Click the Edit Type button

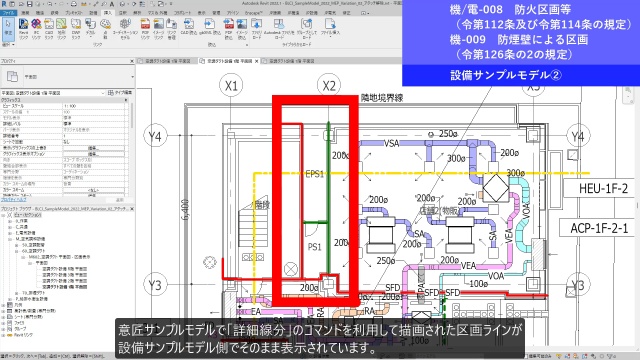(x=120, y=93)
